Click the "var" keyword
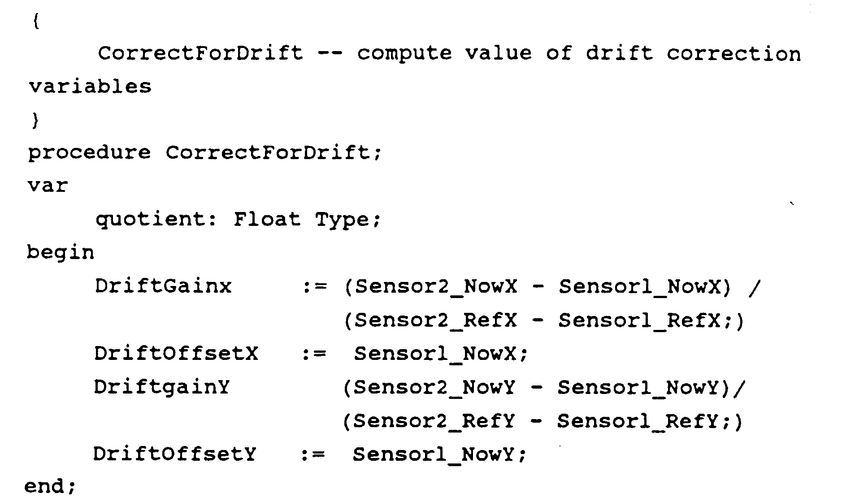The image size is (868, 502). (48, 186)
